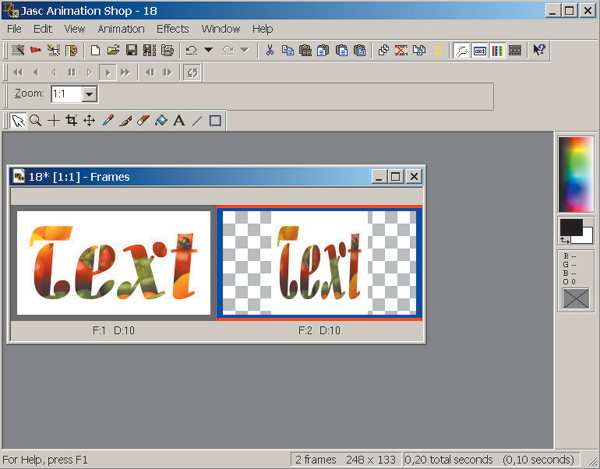Choose the Mover four-arrow tool
600x469 pixels.
[89, 121]
